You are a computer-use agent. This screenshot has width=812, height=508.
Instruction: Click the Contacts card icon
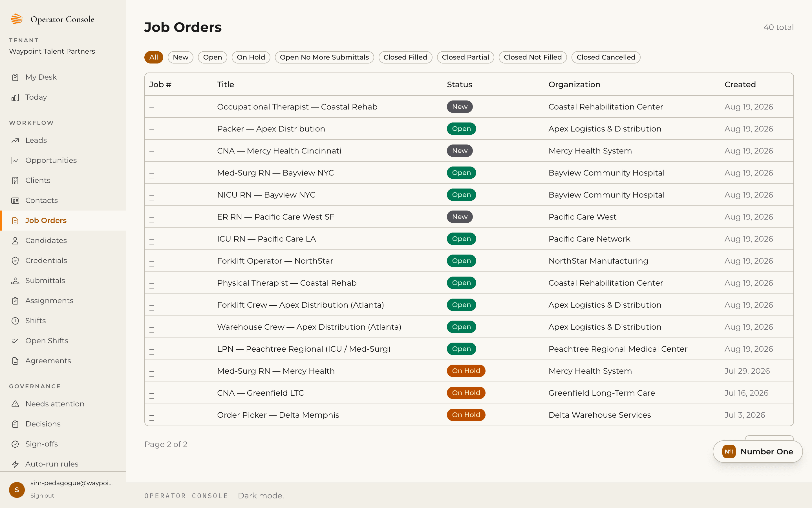(15, 201)
